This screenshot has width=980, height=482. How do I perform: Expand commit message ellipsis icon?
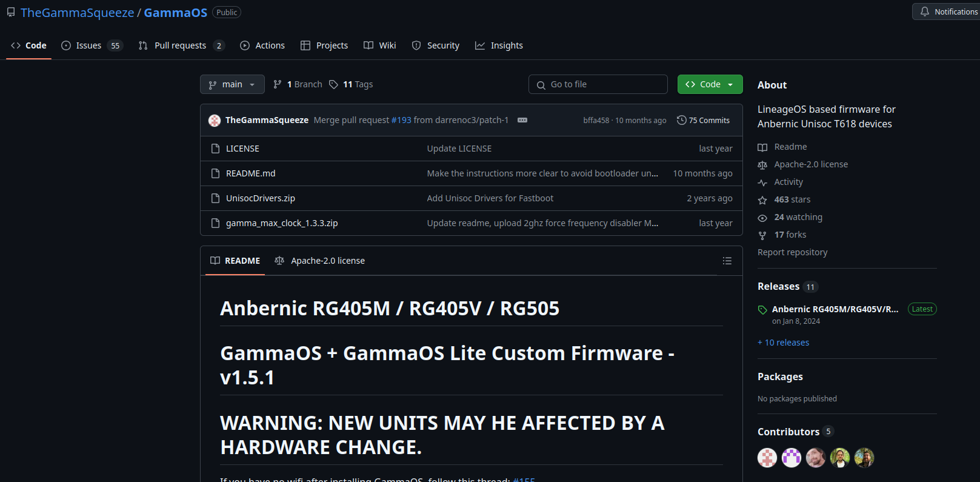point(522,120)
